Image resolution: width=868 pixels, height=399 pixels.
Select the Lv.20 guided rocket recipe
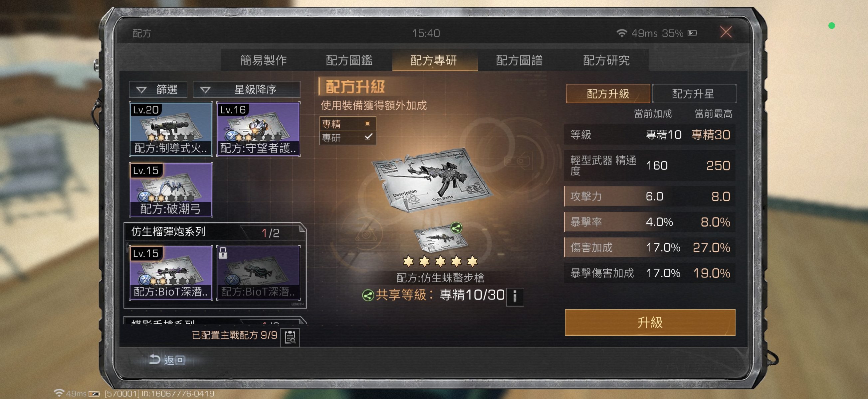click(171, 129)
